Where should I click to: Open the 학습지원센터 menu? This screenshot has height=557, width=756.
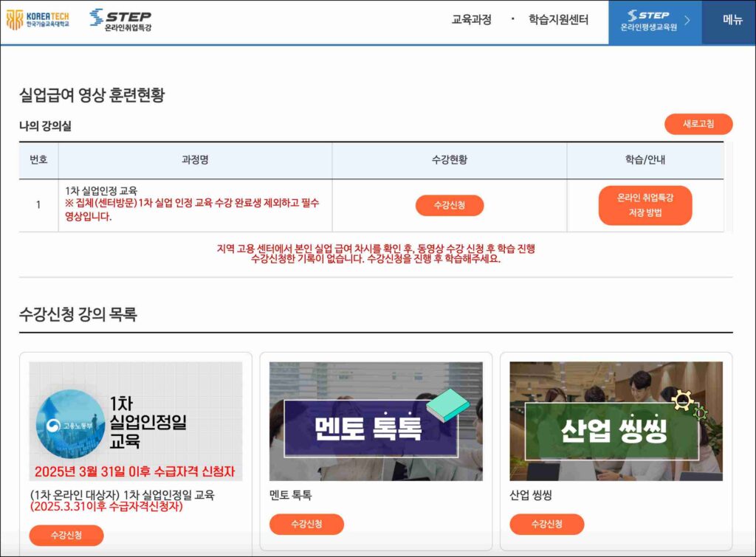pos(558,20)
